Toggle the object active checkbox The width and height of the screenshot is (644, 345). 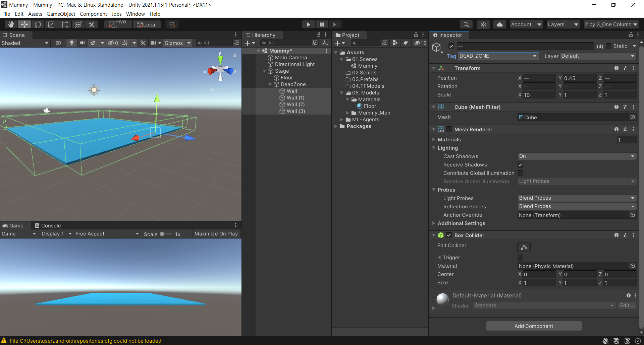click(x=451, y=46)
